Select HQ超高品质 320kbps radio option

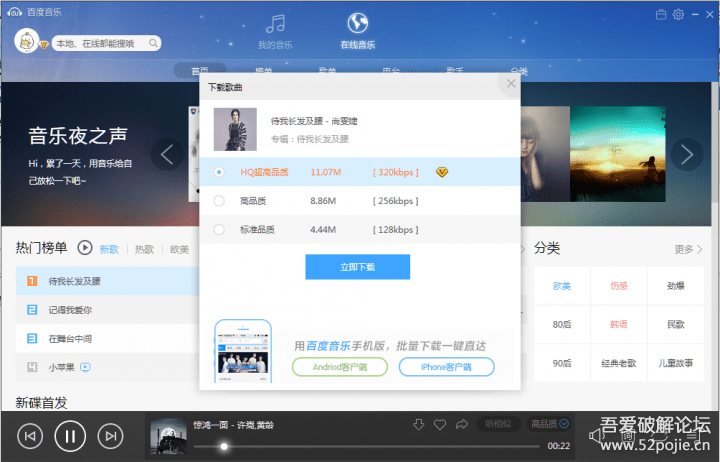(219, 172)
